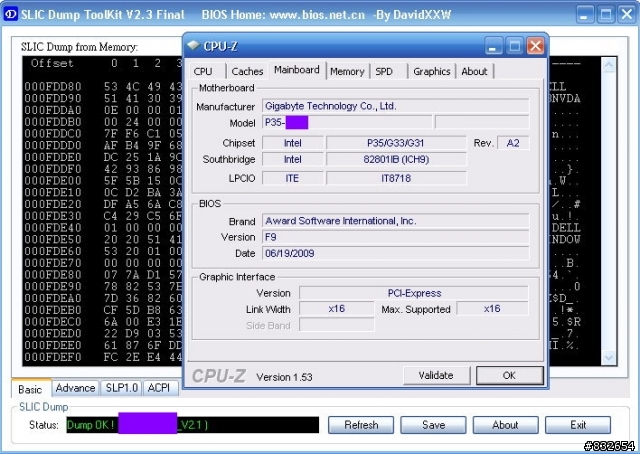Click hex row offset 000FDDA0

pos(53,110)
